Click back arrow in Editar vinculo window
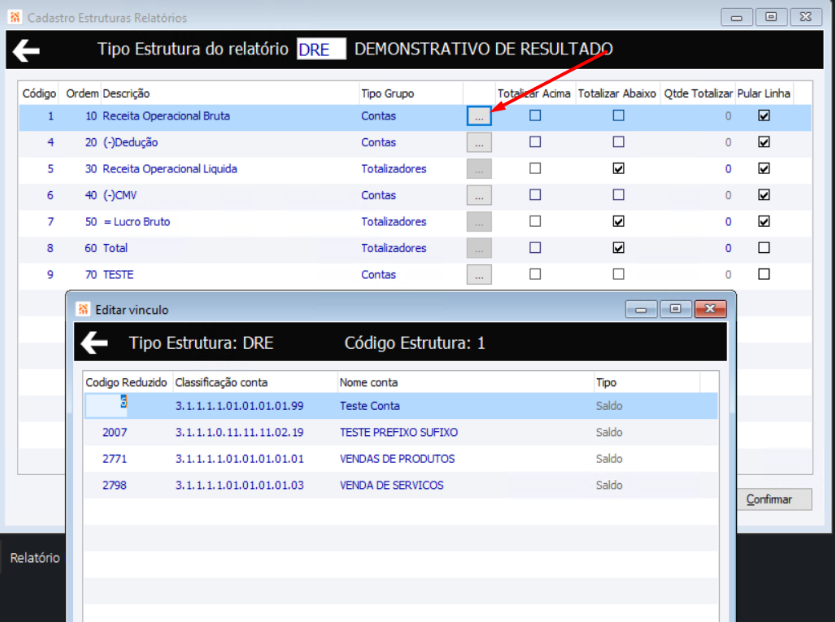Screen dimensions: 835x622 coord(94,342)
